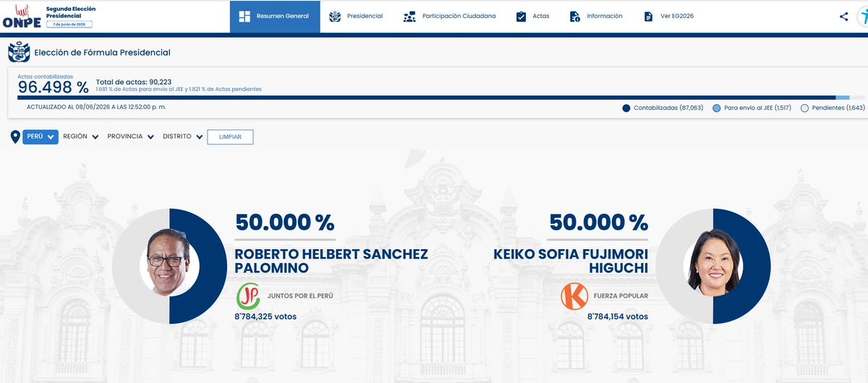
Task: Click the Ver EG2026 file icon
Action: (648, 16)
